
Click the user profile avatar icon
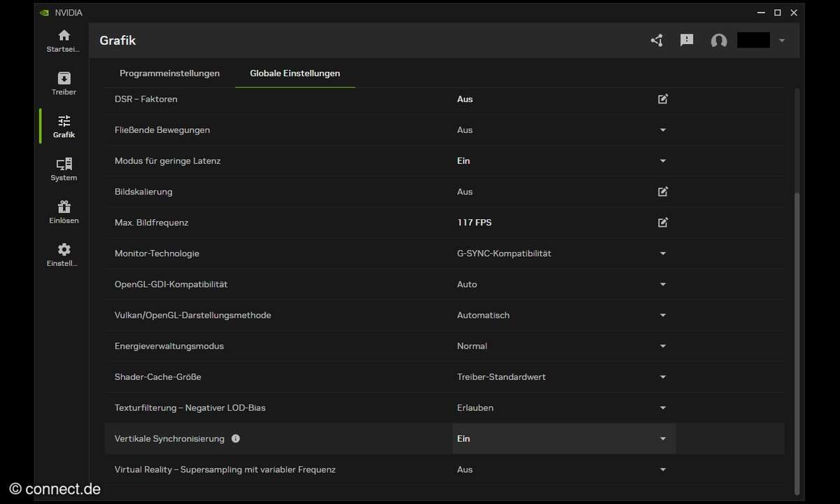718,41
